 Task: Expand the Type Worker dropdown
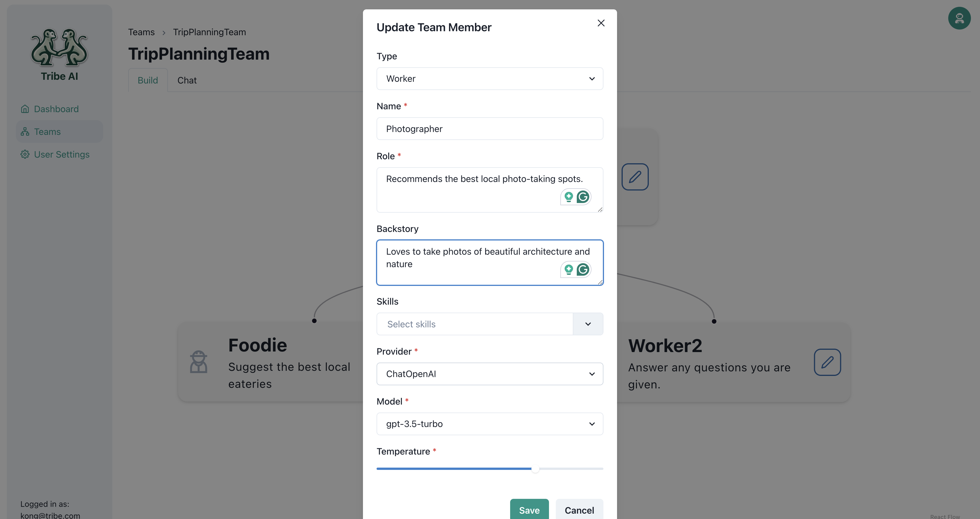click(489, 78)
